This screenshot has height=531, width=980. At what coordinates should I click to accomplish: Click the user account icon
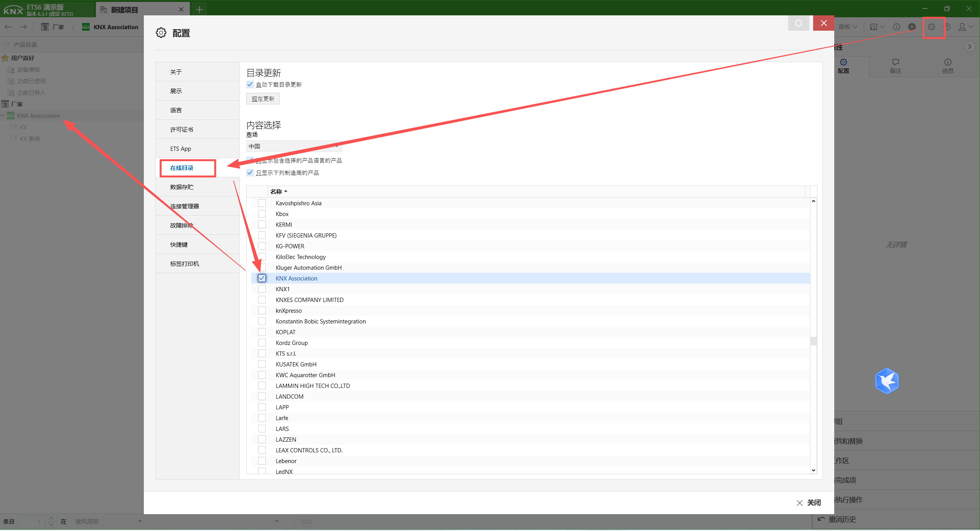[962, 27]
